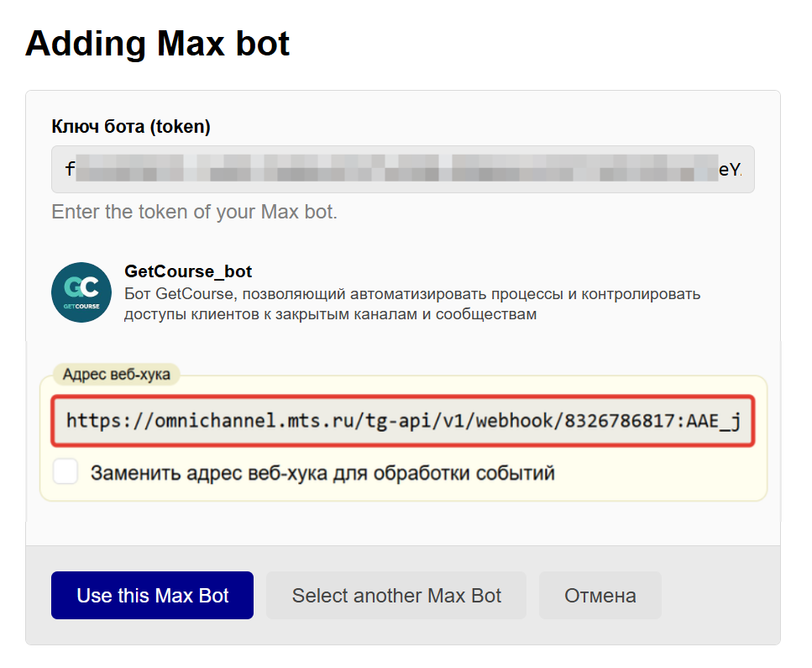Click the GetCourse round logo icon

coord(81,292)
